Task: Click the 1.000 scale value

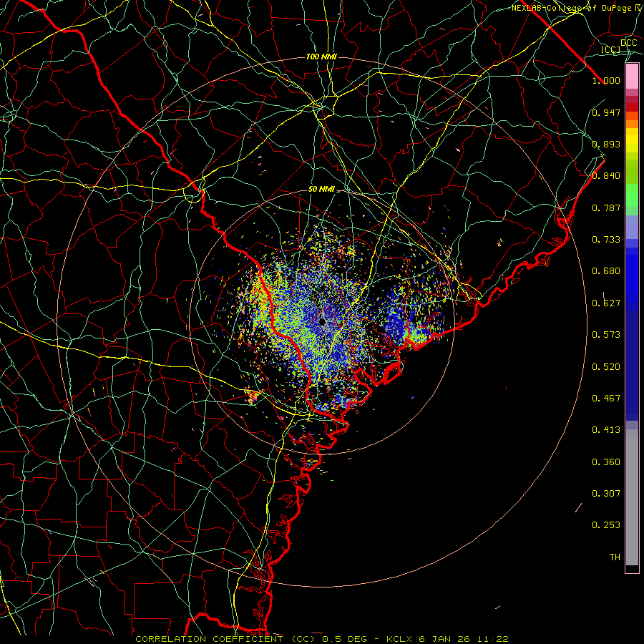Action: [606, 80]
